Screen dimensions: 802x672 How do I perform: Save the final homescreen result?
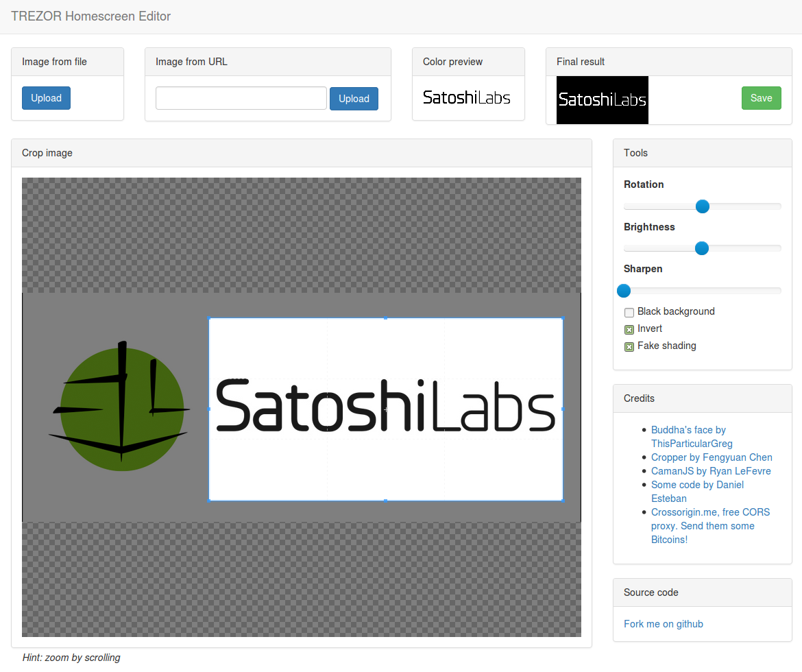coord(761,98)
